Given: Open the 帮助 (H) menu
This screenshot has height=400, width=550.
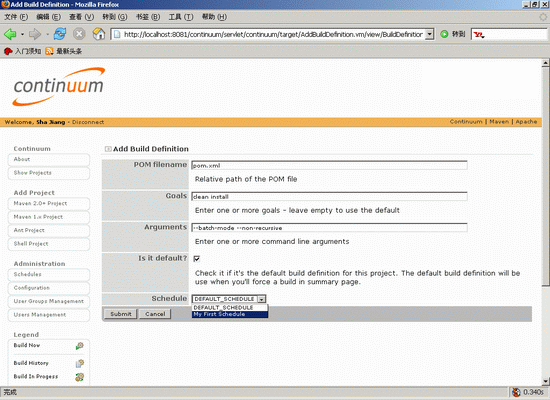Looking at the screenshot, I should (214, 17).
